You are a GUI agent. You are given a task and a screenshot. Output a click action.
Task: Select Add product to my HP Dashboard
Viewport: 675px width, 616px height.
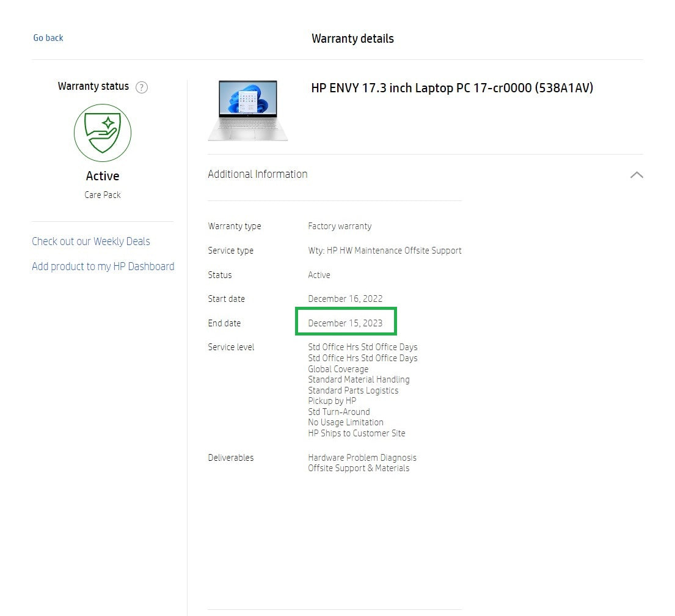coord(103,266)
